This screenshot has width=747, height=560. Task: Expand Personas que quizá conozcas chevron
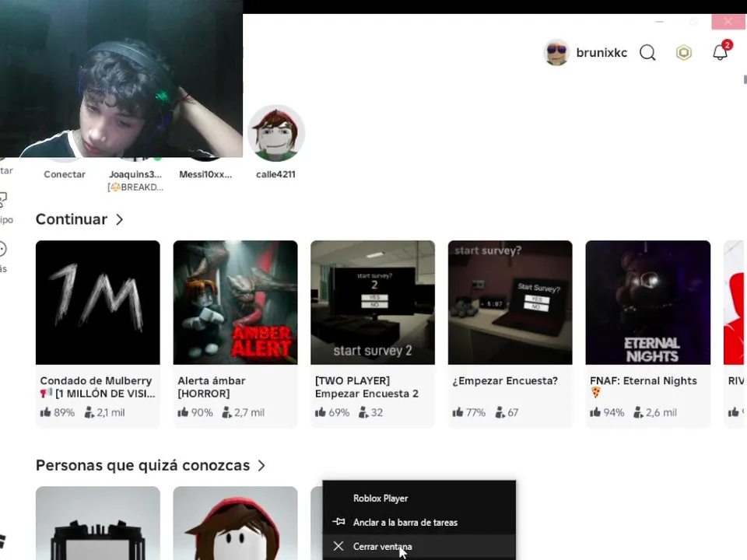(x=261, y=466)
